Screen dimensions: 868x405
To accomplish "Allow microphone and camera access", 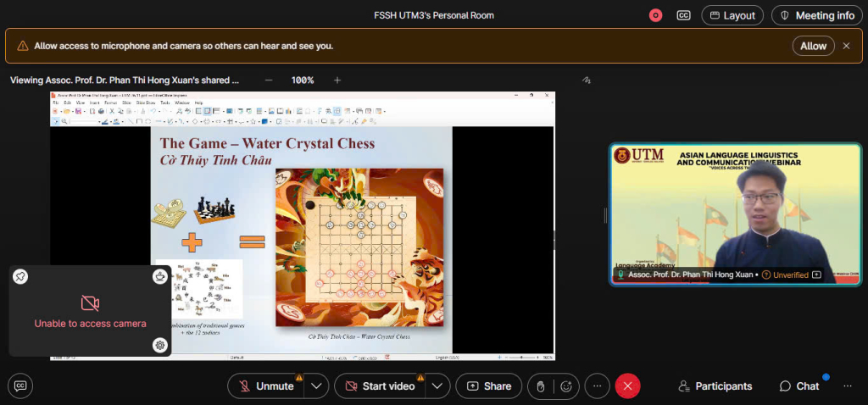I will (x=813, y=46).
